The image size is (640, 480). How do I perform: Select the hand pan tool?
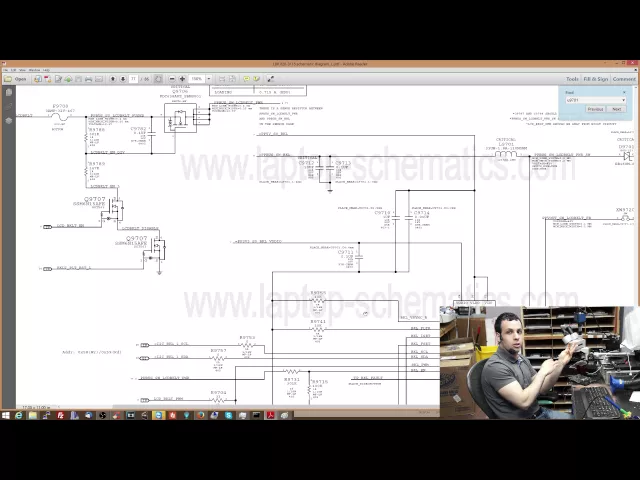[158, 79]
